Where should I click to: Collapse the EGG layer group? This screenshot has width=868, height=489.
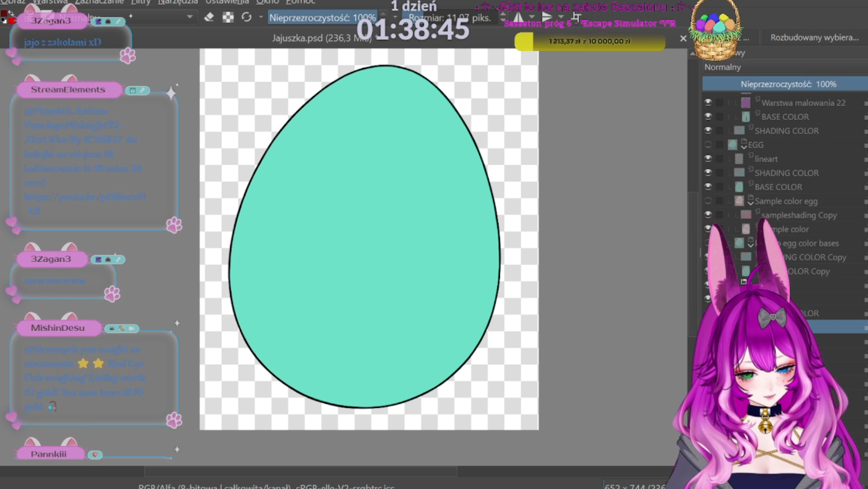coord(744,147)
